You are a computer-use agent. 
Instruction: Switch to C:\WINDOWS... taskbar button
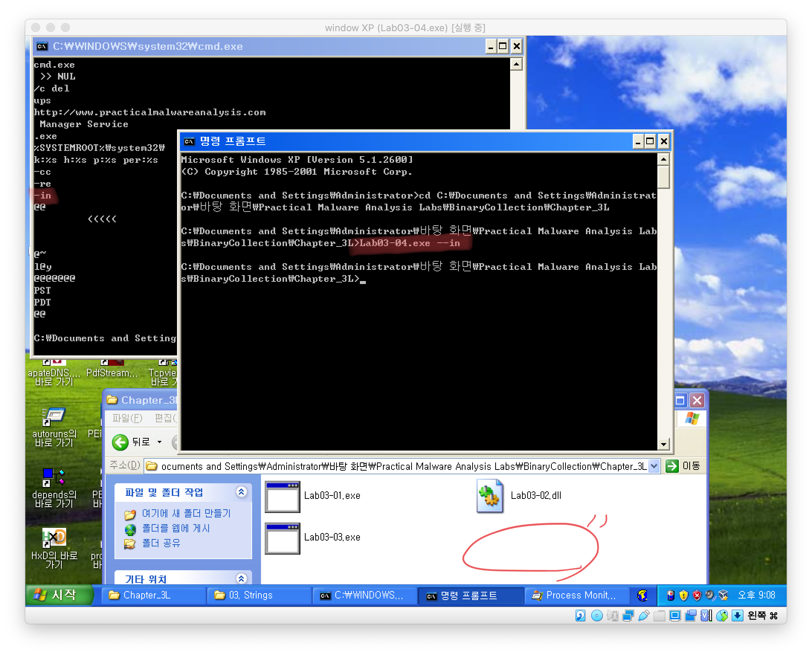365,596
